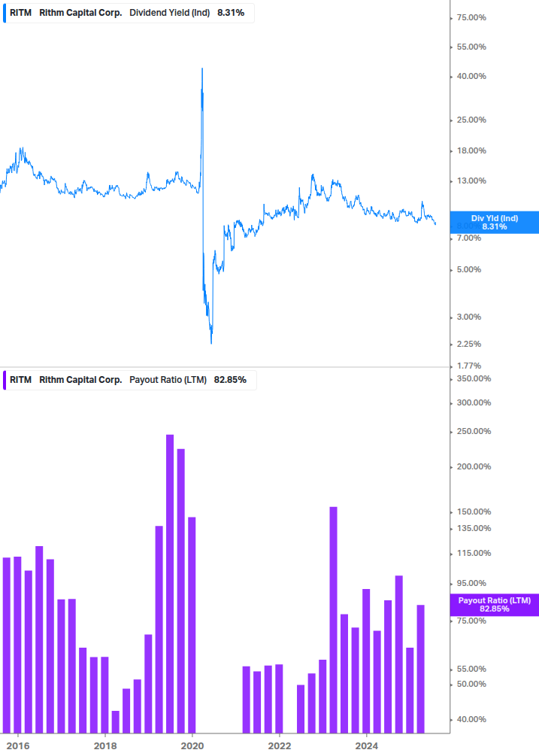Click the 2024 label on the time axis

pos(367,746)
